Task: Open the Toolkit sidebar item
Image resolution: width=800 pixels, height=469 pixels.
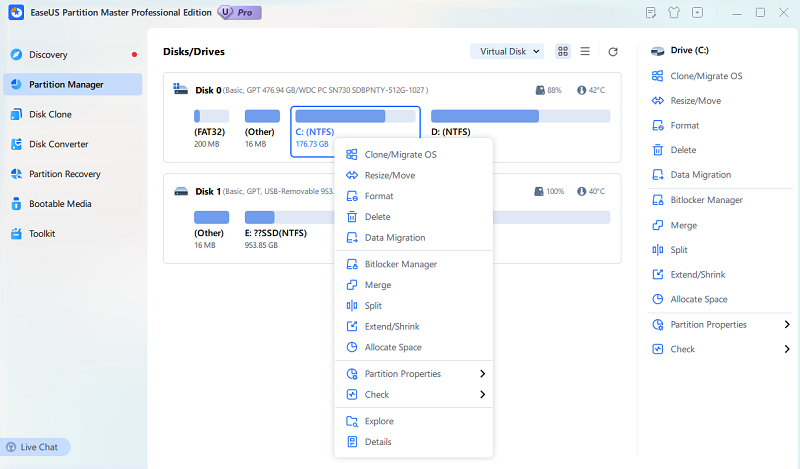Action: coord(42,234)
